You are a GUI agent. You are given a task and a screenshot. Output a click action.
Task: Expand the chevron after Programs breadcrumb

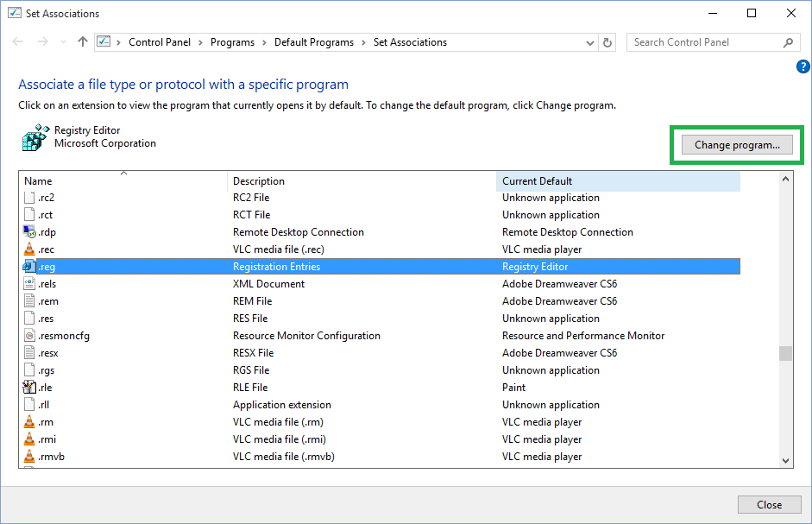point(264,42)
